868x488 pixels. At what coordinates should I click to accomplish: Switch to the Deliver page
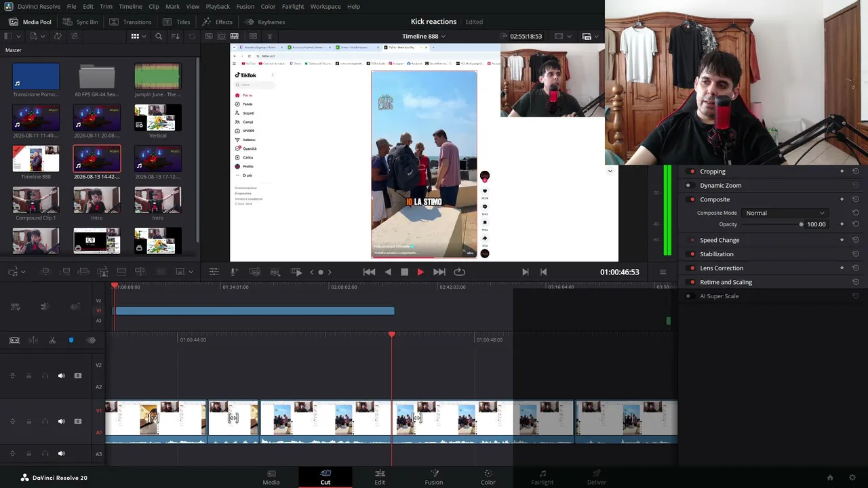pos(597,477)
